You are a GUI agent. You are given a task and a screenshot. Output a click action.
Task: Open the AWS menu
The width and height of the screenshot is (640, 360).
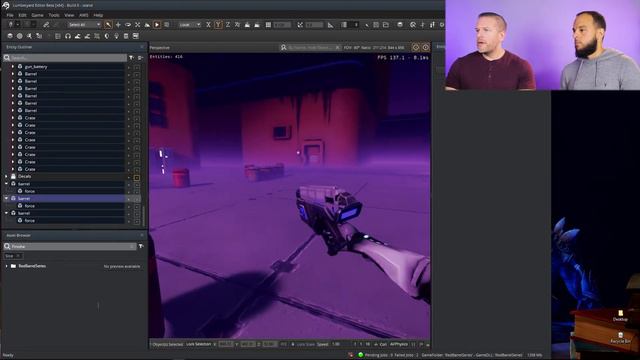click(84, 15)
